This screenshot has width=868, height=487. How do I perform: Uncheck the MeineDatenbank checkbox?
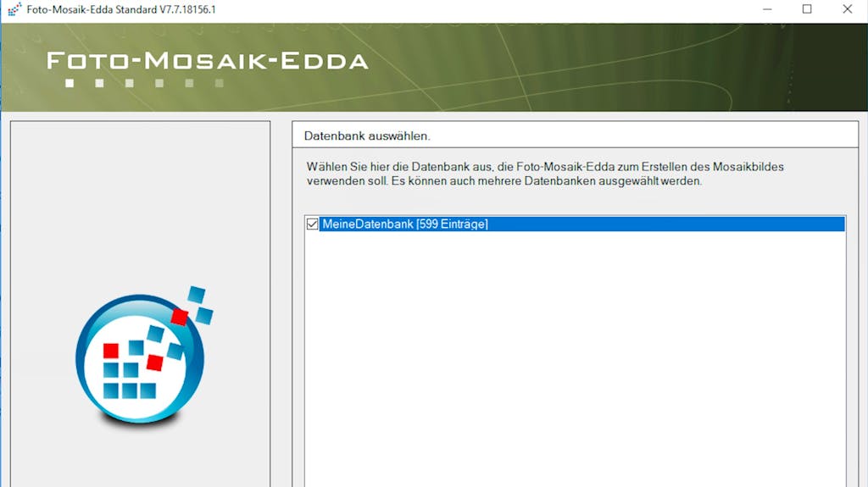(x=312, y=224)
